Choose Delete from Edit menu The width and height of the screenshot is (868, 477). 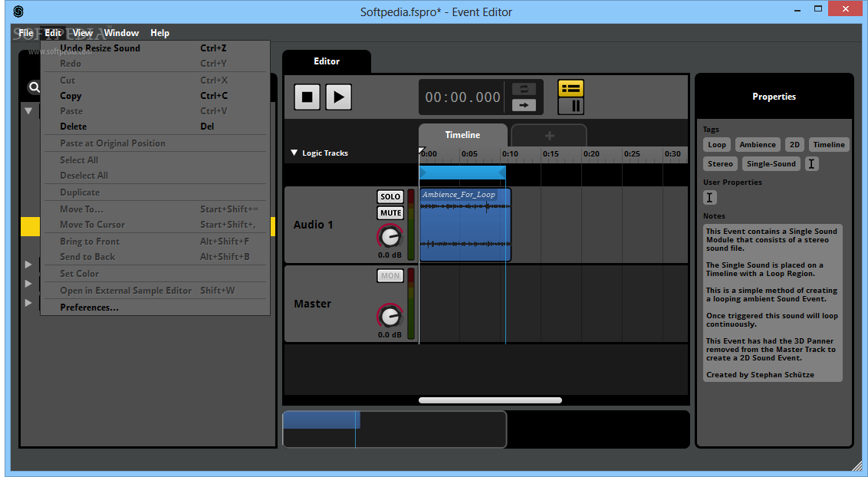pyautogui.click(x=155, y=127)
